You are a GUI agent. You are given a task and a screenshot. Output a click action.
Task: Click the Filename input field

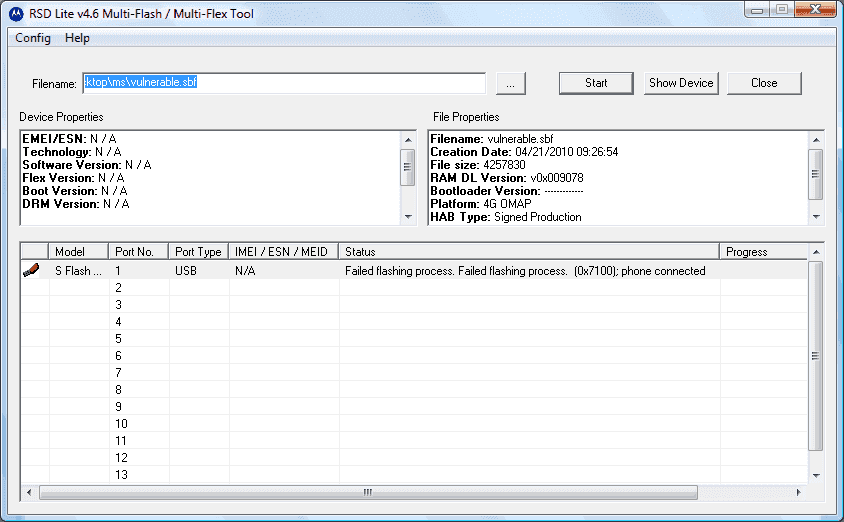click(284, 83)
